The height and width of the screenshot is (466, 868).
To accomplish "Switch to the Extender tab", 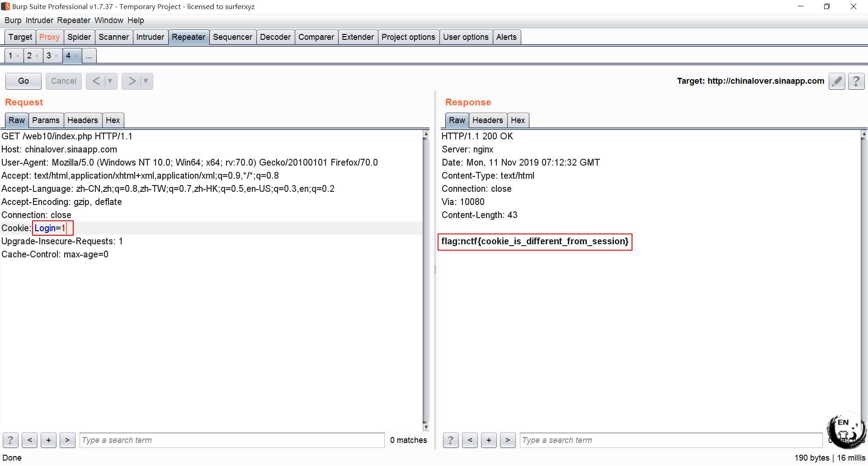I will 358,37.
